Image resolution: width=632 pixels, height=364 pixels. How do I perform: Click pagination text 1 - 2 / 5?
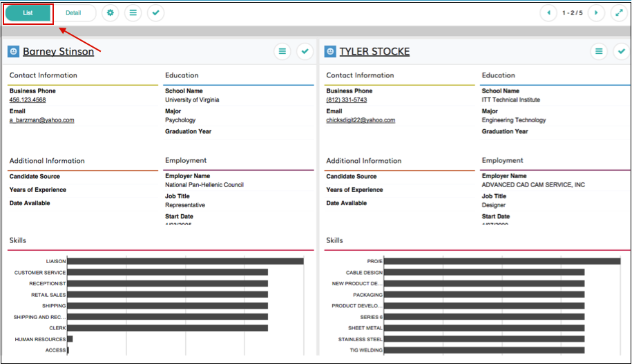(573, 13)
